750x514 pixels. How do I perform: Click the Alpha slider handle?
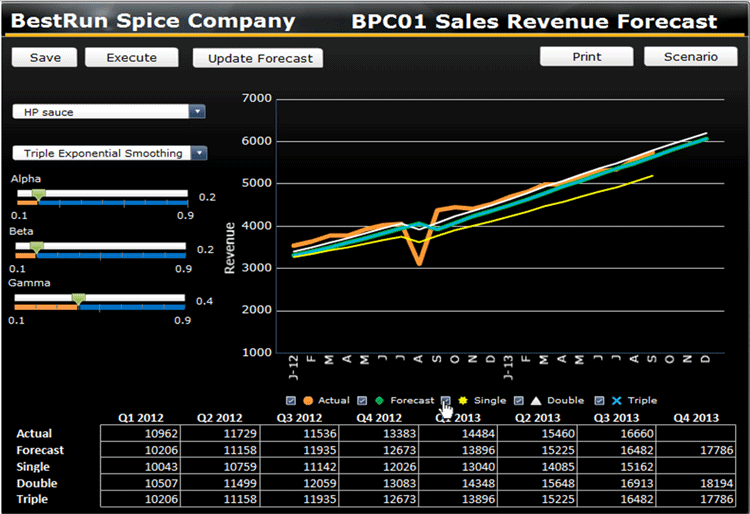pyautogui.click(x=38, y=195)
